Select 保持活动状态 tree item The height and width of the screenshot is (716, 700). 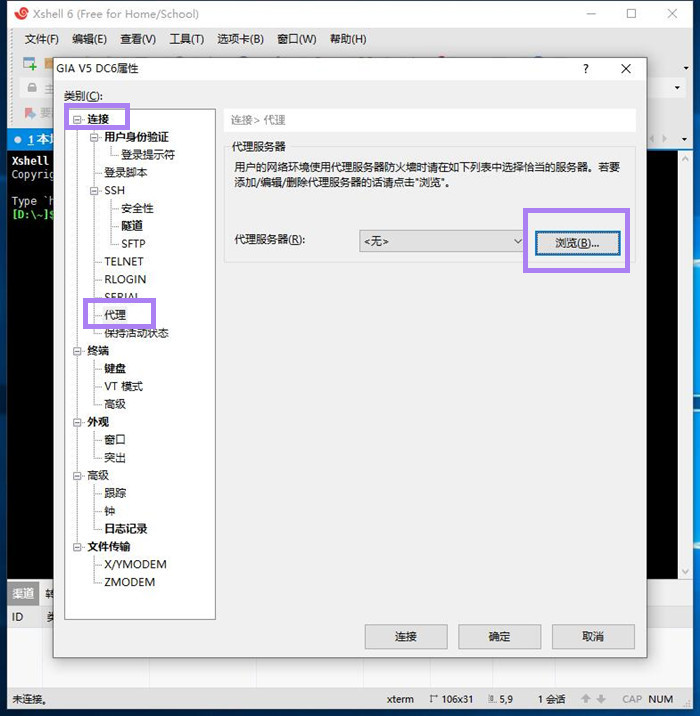137,333
